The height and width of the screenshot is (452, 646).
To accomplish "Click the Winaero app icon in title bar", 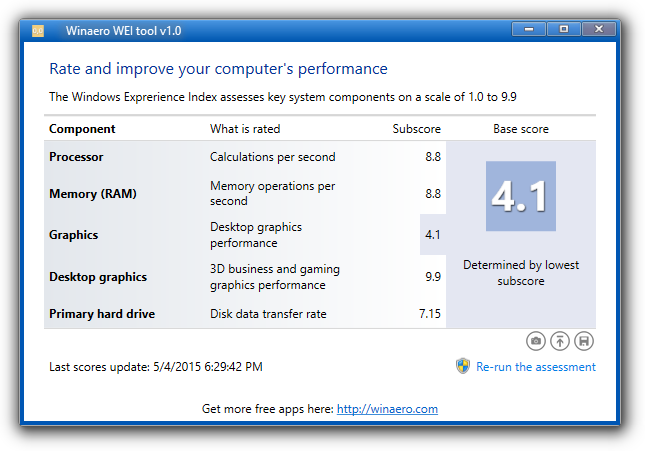I will [x=38, y=31].
